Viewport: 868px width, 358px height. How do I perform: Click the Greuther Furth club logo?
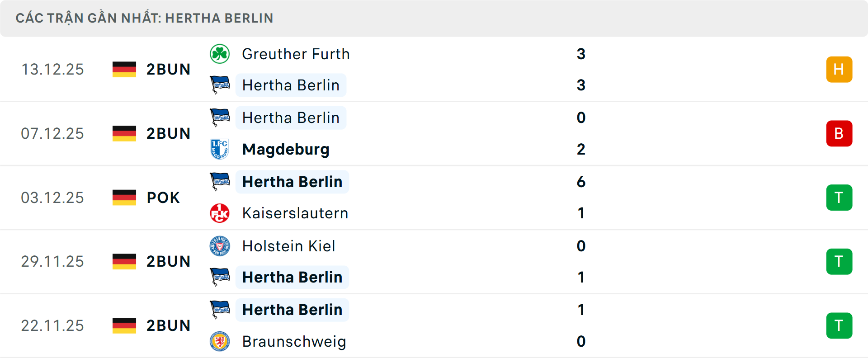[220, 54]
